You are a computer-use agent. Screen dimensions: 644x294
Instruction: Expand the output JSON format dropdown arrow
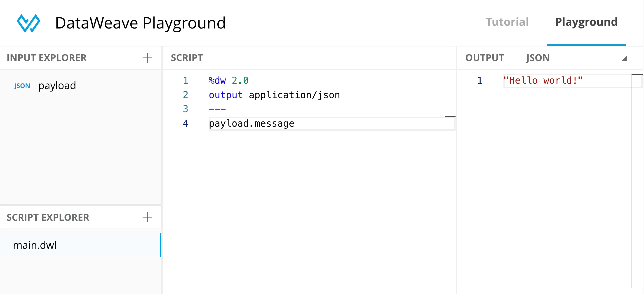click(x=624, y=58)
